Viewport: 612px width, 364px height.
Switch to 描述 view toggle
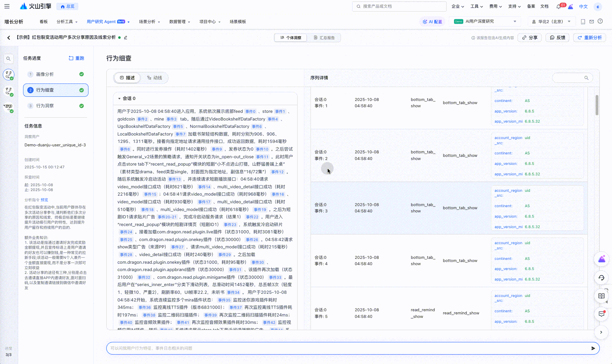(x=127, y=78)
